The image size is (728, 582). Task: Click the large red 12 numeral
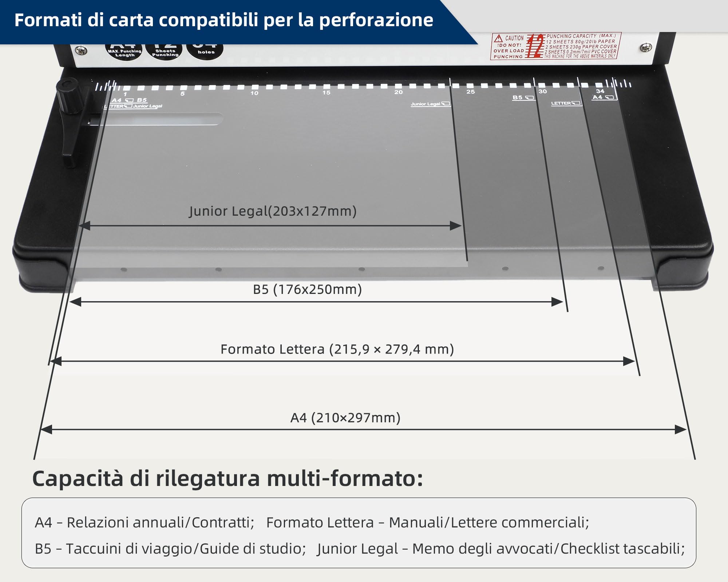coord(536,46)
